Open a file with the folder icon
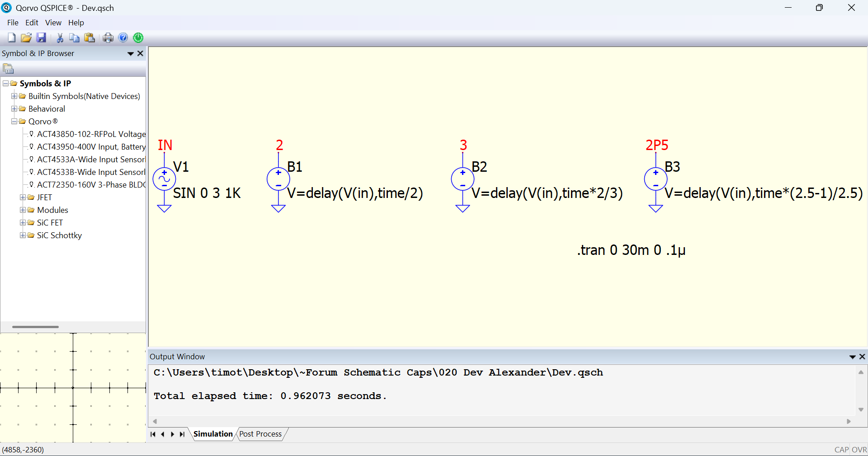The width and height of the screenshot is (868, 456). click(x=26, y=38)
